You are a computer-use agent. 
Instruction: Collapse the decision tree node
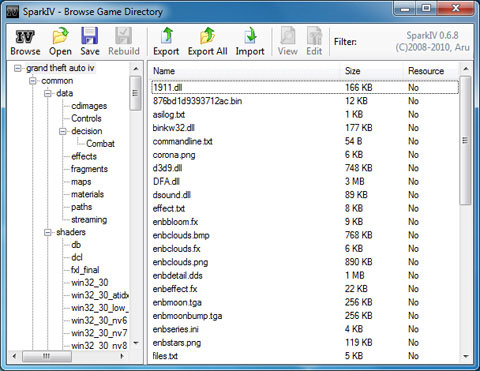click(63, 131)
